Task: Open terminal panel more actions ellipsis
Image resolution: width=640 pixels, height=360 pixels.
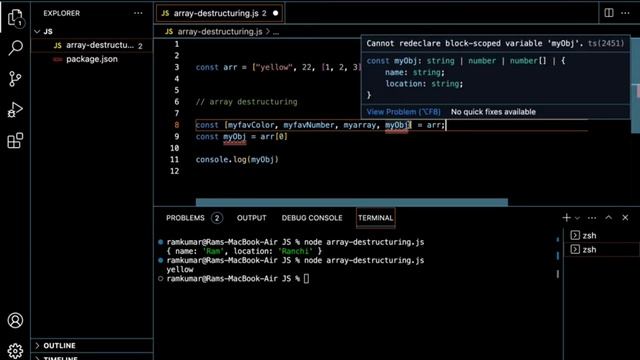Action: 592,218
